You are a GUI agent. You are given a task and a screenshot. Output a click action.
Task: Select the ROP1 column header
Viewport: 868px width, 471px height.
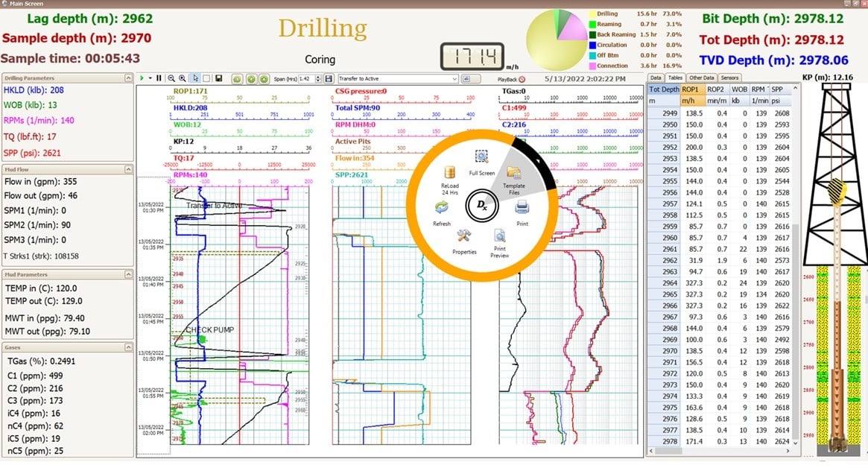pos(692,89)
